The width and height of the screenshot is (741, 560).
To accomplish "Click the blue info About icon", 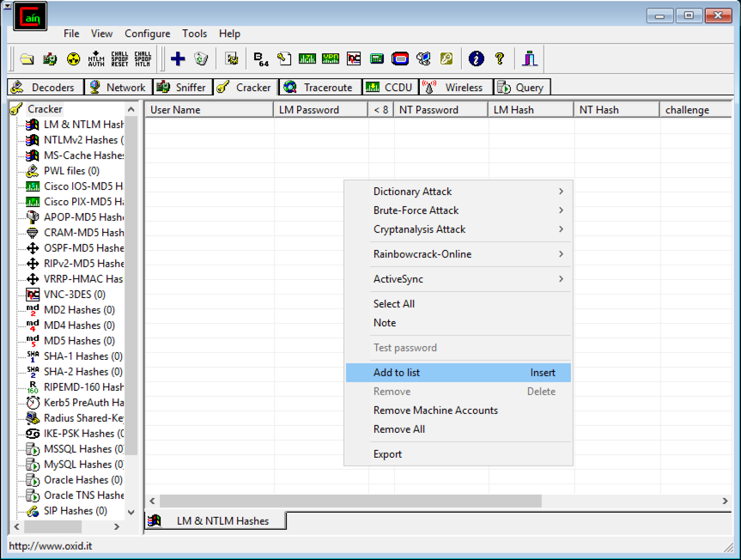I will [x=477, y=58].
